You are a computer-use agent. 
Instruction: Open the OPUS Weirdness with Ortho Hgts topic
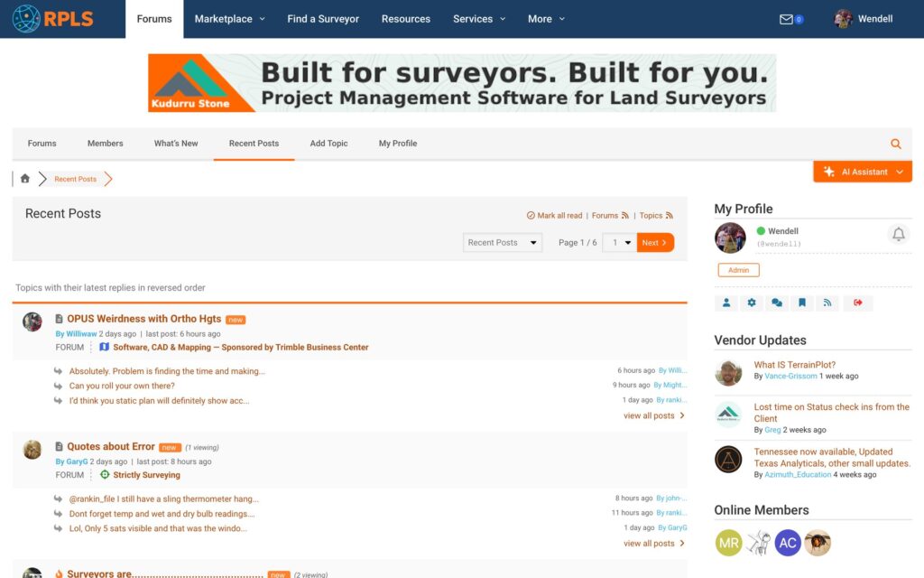[x=143, y=319]
